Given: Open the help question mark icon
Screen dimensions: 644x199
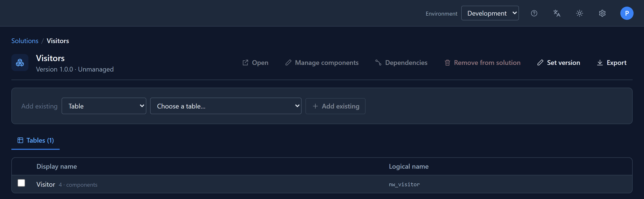Looking at the screenshot, I should pyautogui.click(x=534, y=13).
